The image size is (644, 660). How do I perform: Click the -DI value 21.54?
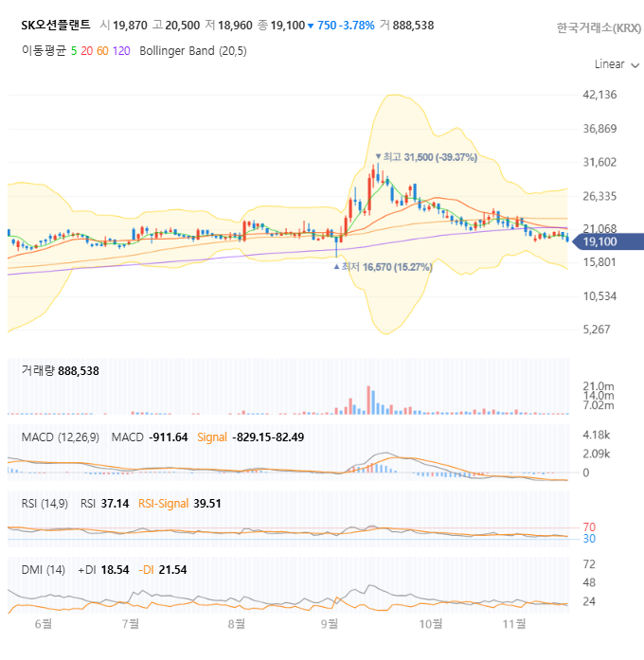[x=172, y=570]
